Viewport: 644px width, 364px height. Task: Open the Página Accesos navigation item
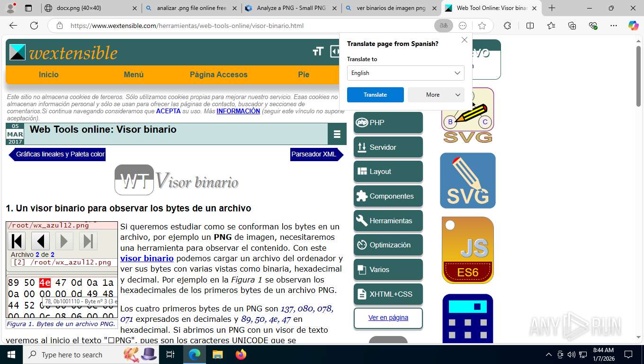coord(219,74)
